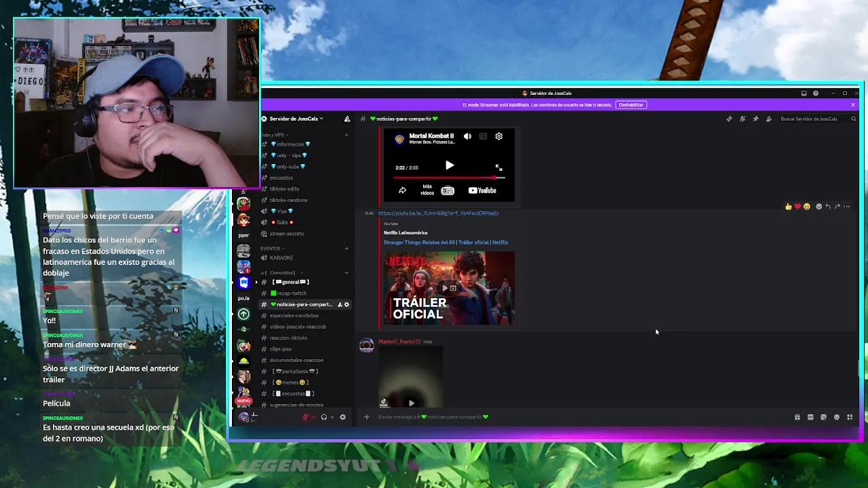Mute the Mortal Kombat II video volume
Viewport: 868px width, 488px height.
[x=467, y=136]
